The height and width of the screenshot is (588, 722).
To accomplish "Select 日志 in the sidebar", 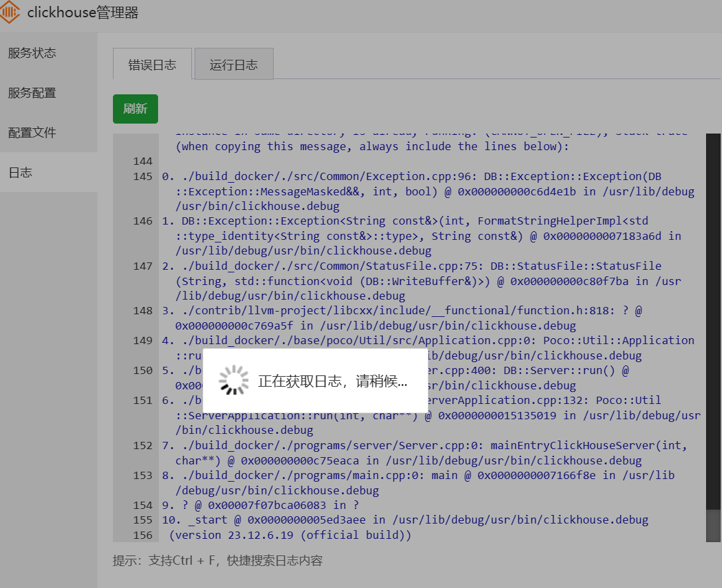I will point(48,172).
